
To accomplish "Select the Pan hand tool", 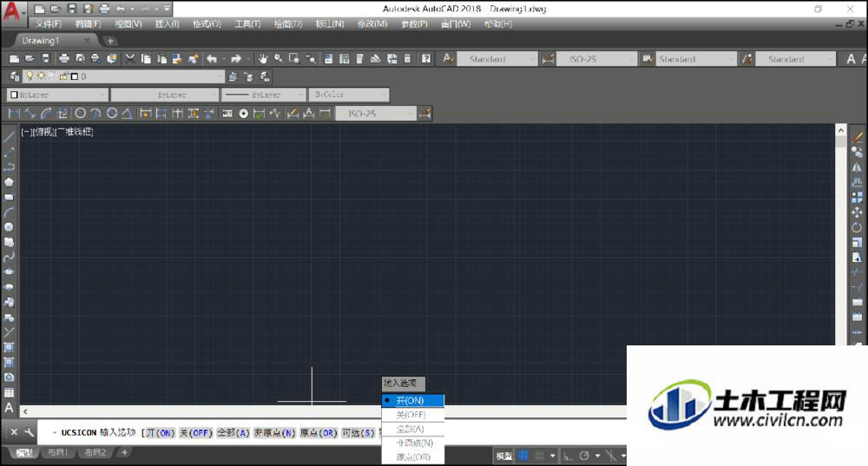I will 263,59.
